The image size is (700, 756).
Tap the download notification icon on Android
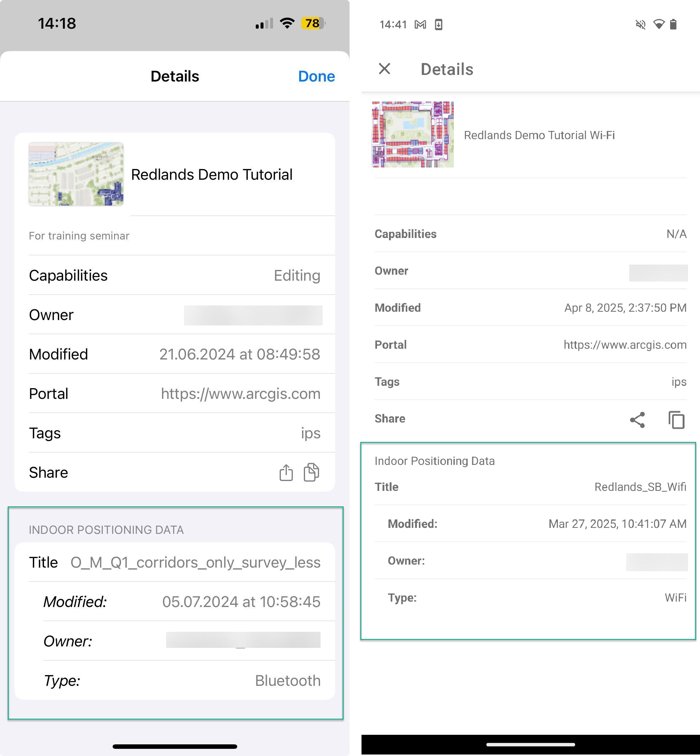click(439, 24)
